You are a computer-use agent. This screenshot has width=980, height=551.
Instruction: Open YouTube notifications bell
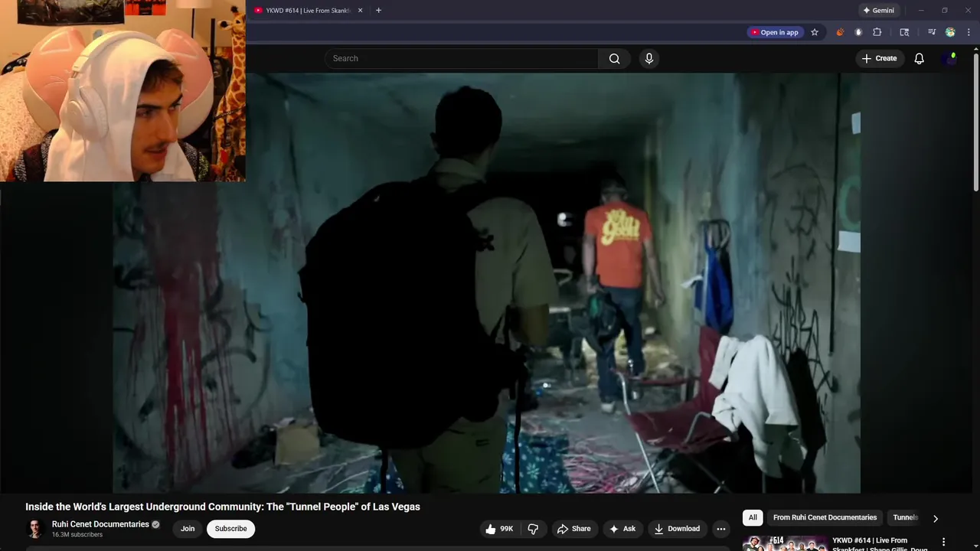[x=920, y=59]
